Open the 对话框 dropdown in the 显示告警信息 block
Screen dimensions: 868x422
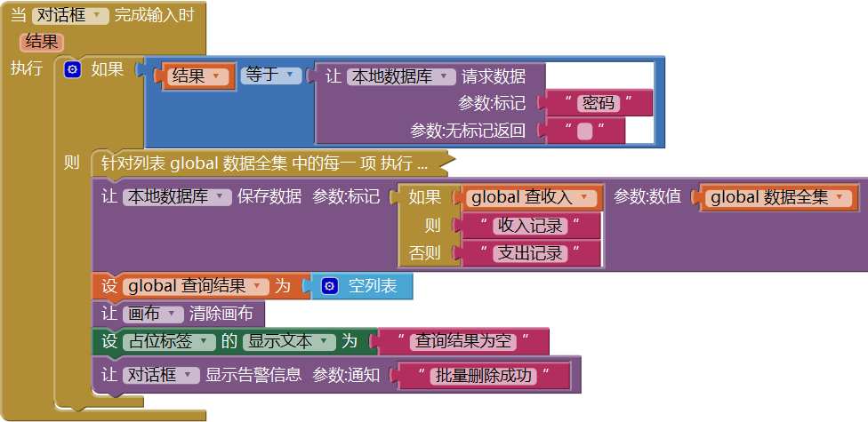pyautogui.click(x=160, y=374)
